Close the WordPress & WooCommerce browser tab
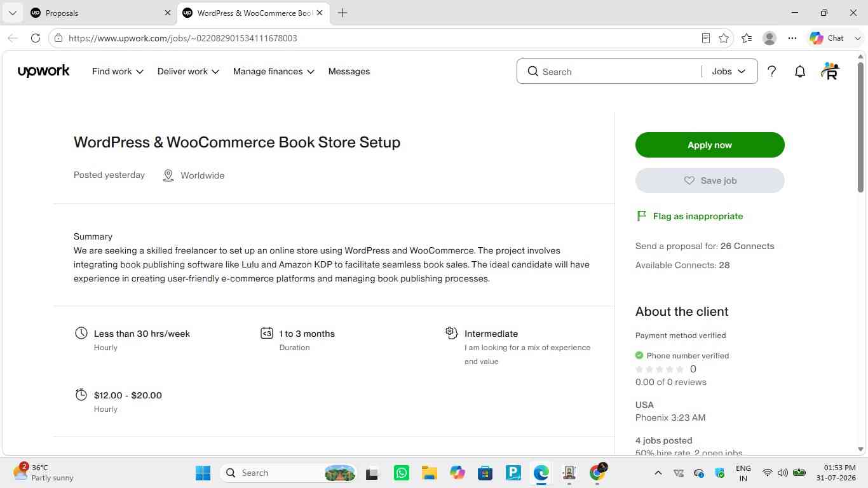The image size is (868, 488). pyautogui.click(x=320, y=13)
